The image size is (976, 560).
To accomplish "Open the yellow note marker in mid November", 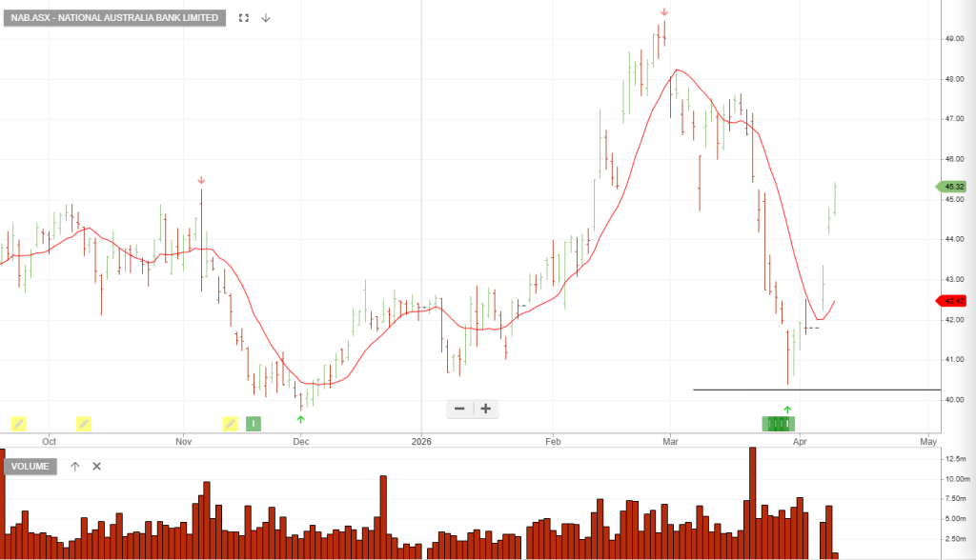I will click(230, 424).
